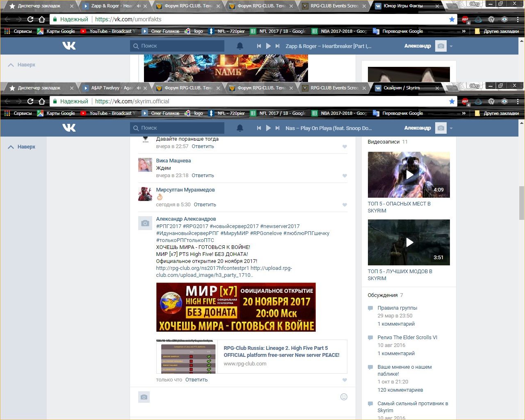Click VK logo in Skyrim window header
This screenshot has height=420, width=525.
tap(69, 128)
